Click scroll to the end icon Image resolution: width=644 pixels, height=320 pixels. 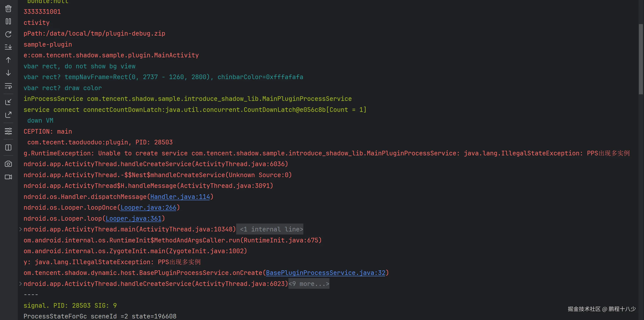click(x=8, y=47)
